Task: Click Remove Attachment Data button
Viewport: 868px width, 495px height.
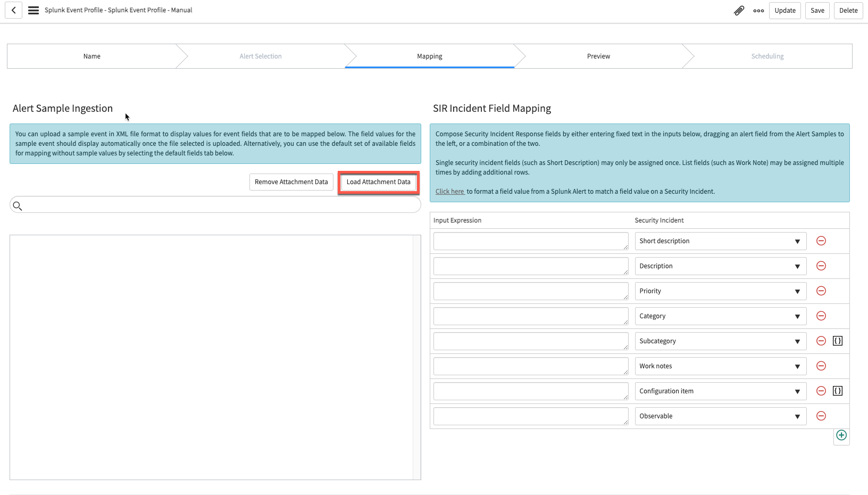Action: pyautogui.click(x=291, y=182)
